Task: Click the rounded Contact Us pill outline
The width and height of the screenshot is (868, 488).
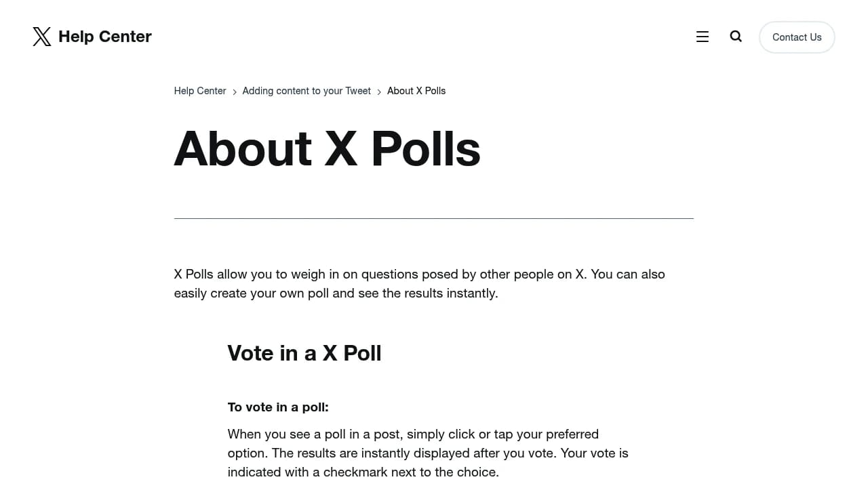Action: tap(797, 37)
